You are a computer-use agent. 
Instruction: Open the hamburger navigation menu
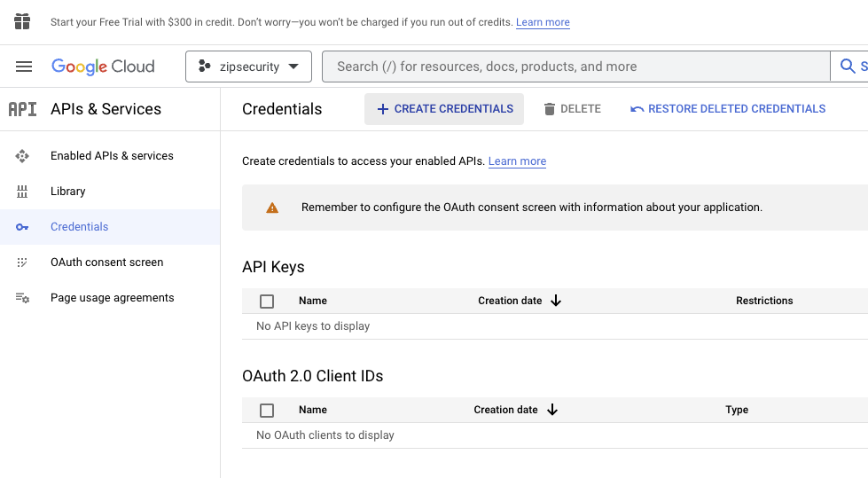tap(24, 67)
